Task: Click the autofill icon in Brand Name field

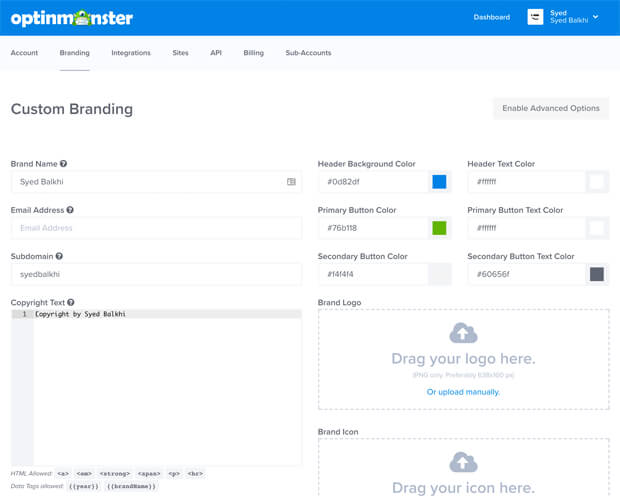Action: [291, 182]
